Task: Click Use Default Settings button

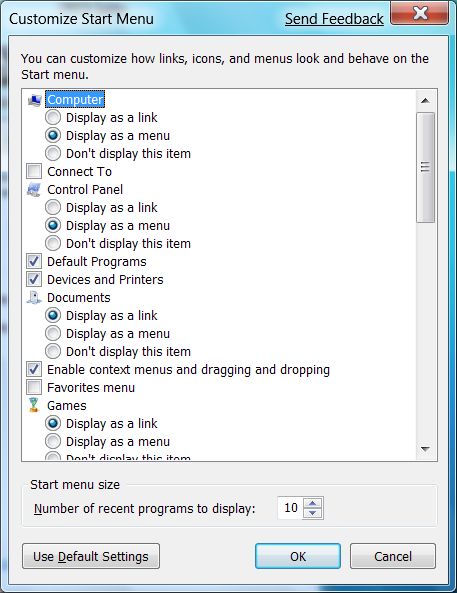Action: point(91,556)
